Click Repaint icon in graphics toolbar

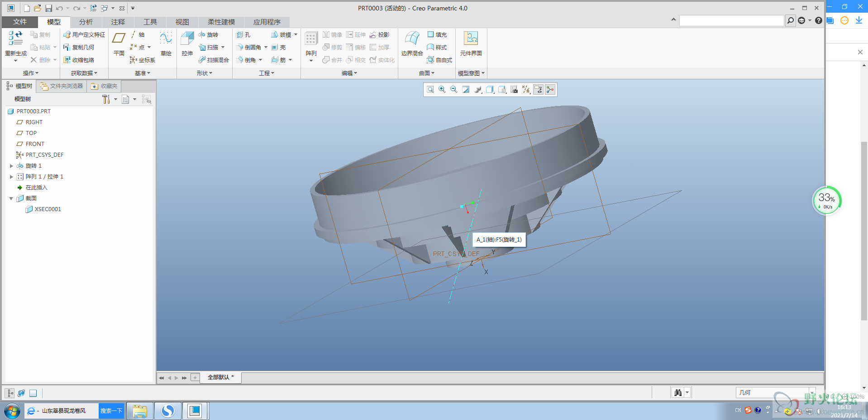[x=466, y=90]
